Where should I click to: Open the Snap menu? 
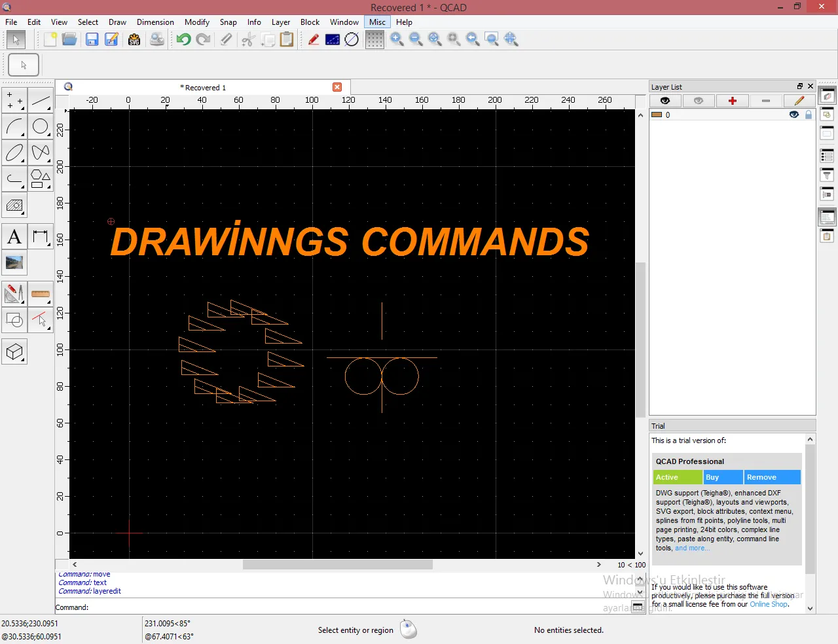[x=228, y=22]
